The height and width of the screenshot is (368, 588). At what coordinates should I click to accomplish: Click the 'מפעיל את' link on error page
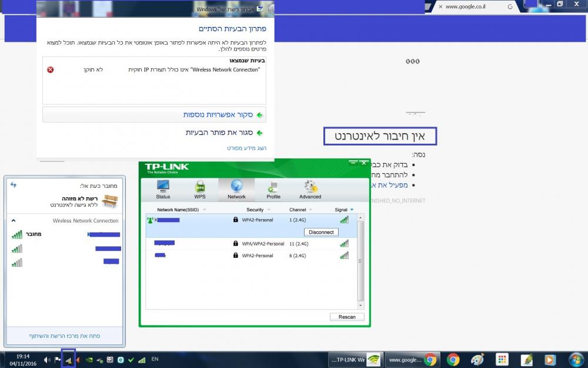pyautogui.click(x=389, y=185)
